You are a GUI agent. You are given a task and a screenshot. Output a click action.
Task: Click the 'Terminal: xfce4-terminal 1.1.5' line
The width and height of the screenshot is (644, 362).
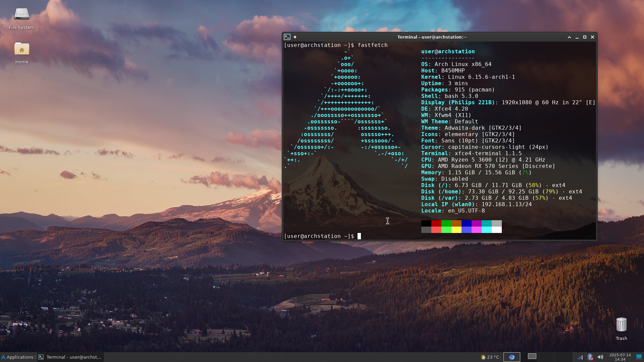(x=472, y=154)
